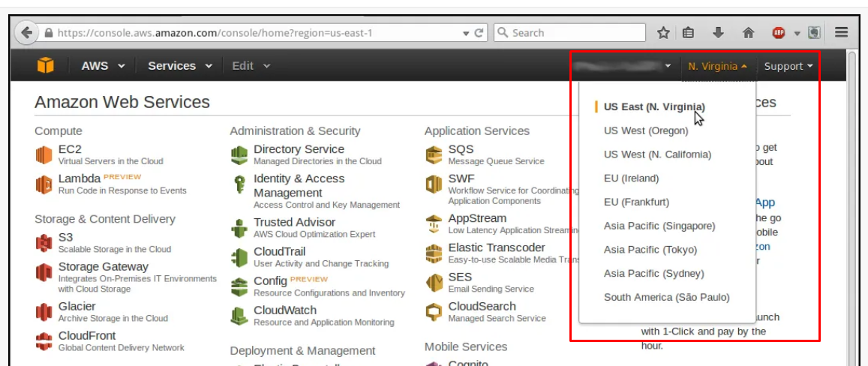Viewport: 868px width, 366px height.
Task: Click the Adblock Plus ABP icon
Action: coord(779,33)
